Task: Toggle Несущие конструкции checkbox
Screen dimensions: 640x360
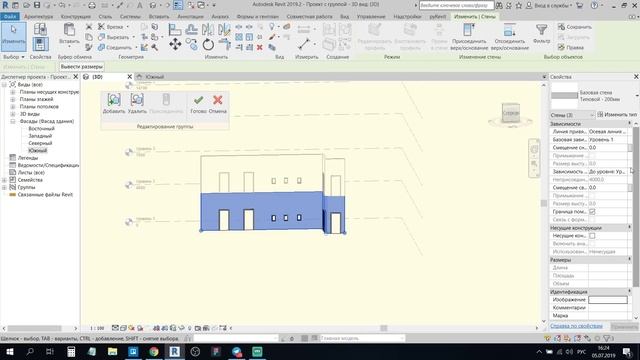Action: 592,236
